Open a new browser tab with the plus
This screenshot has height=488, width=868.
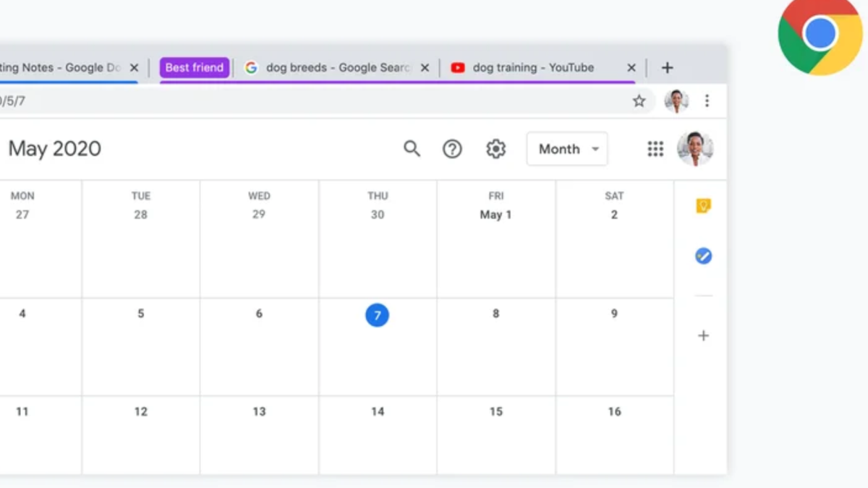[667, 67]
